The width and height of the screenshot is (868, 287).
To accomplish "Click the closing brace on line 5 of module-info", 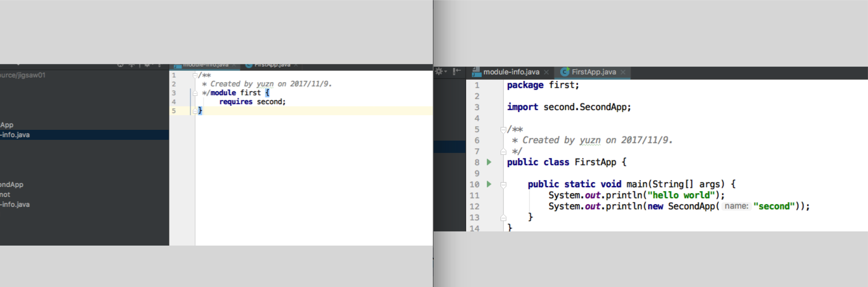I will point(200,111).
